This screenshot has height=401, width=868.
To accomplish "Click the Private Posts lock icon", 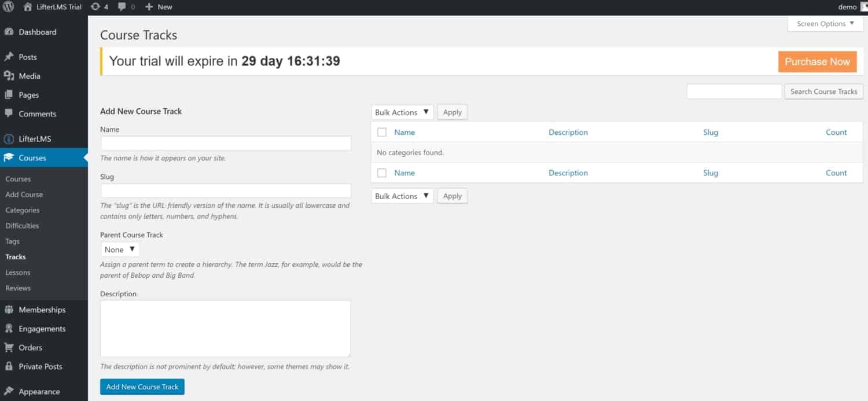I will point(9,366).
